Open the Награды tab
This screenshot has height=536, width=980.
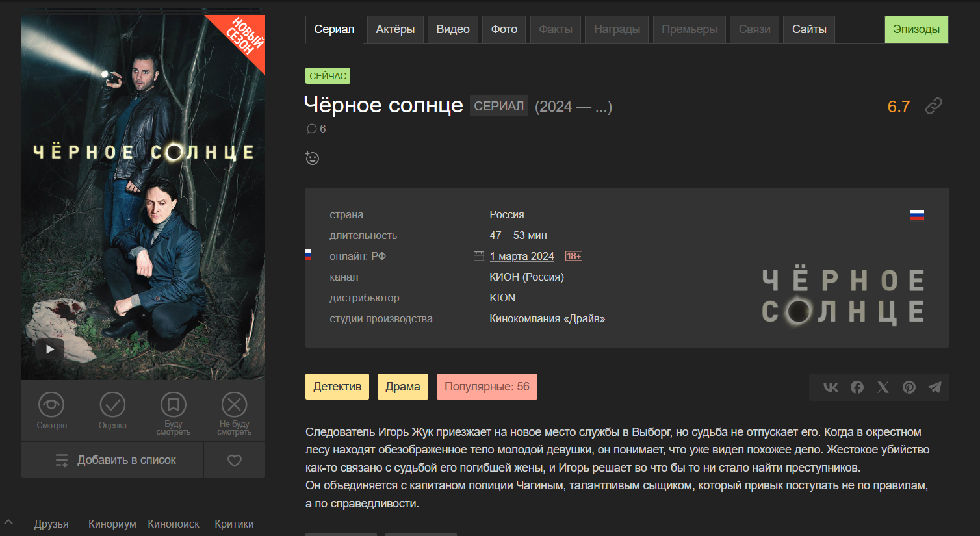click(x=617, y=29)
